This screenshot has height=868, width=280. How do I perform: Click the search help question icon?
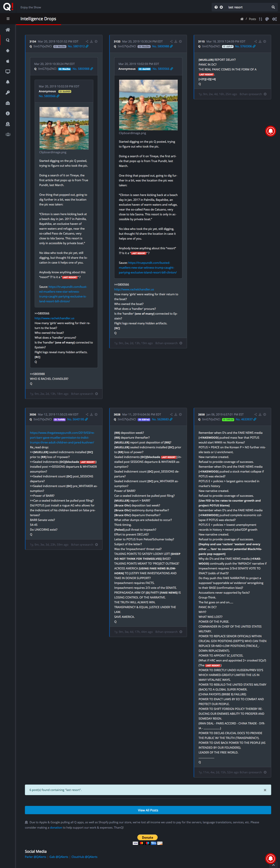tap(216, 7)
